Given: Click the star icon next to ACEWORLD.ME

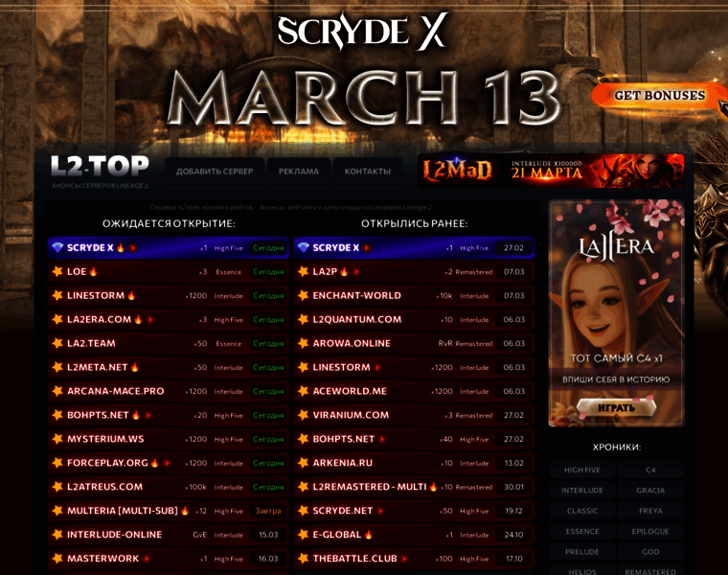Looking at the screenshot, I should pyautogui.click(x=304, y=391).
